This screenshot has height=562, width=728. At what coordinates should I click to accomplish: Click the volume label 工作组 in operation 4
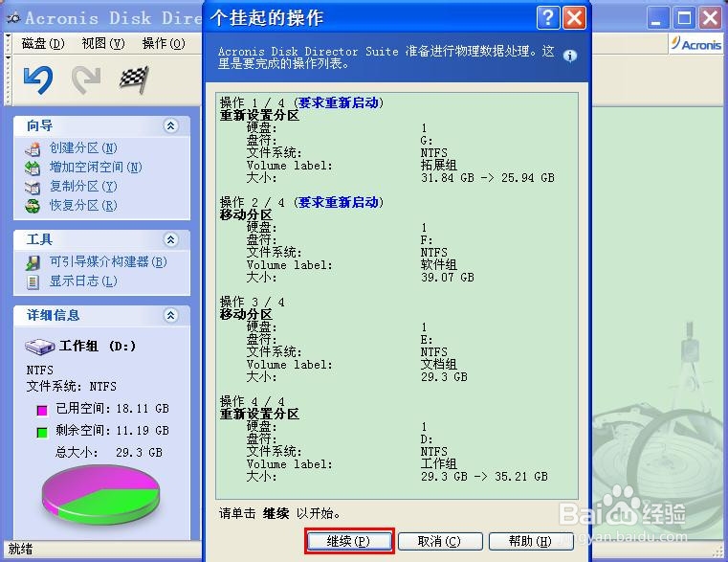click(x=439, y=463)
